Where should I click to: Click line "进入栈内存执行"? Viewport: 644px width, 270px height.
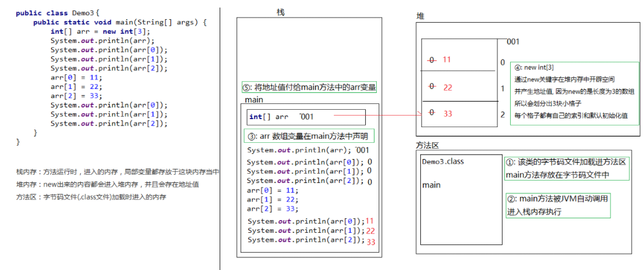pyautogui.click(x=534, y=212)
